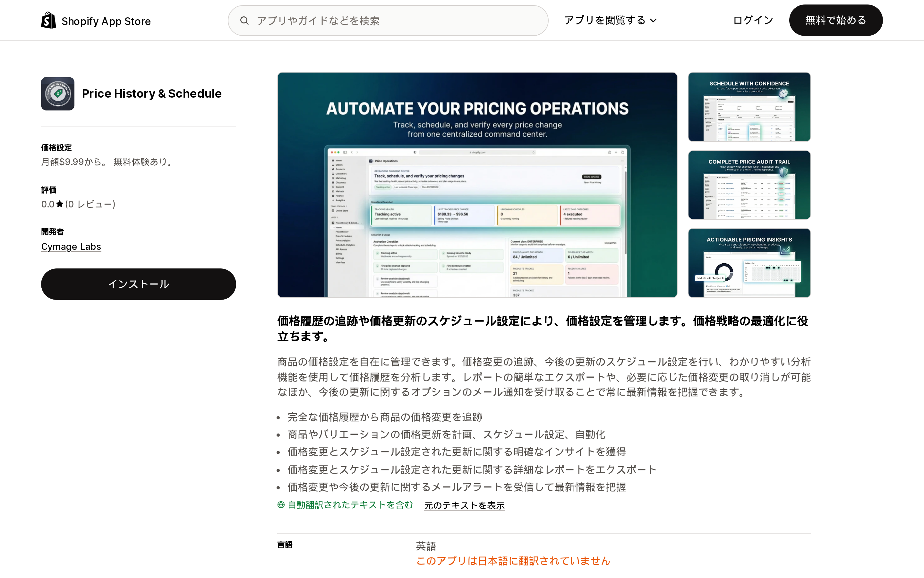Click the Shopify App Store title text
The height and width of the screenshot is (578, 924).
point(106,21)
